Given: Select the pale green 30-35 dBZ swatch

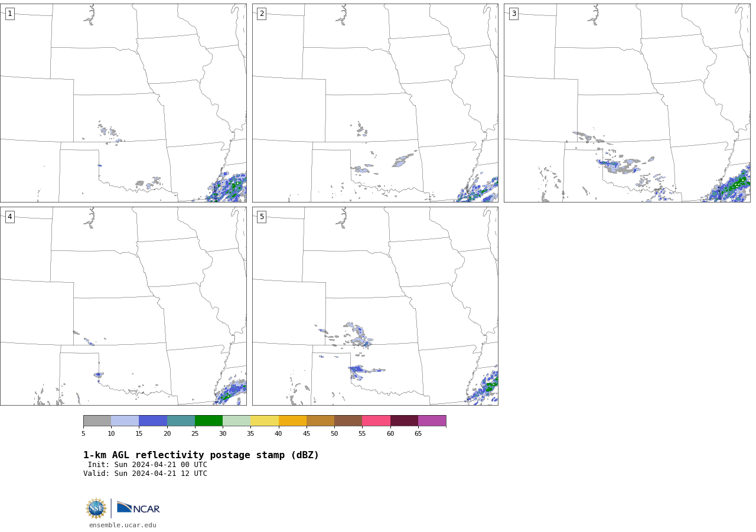Looking at the screenshot, I should point(236,420).
